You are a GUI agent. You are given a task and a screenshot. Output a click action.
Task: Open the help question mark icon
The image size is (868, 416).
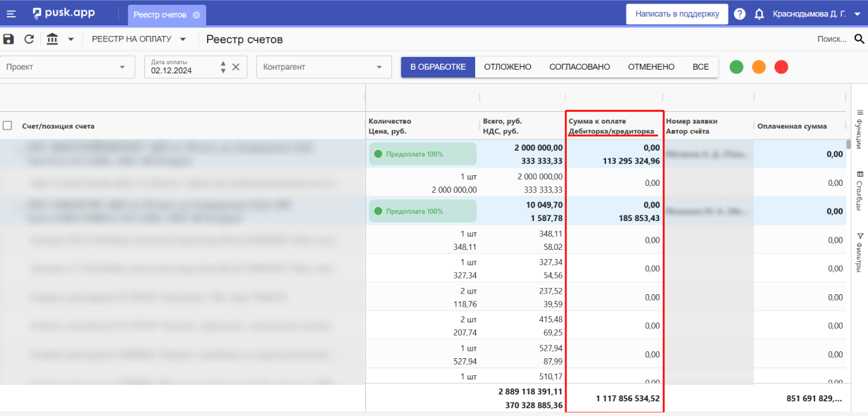739,14
